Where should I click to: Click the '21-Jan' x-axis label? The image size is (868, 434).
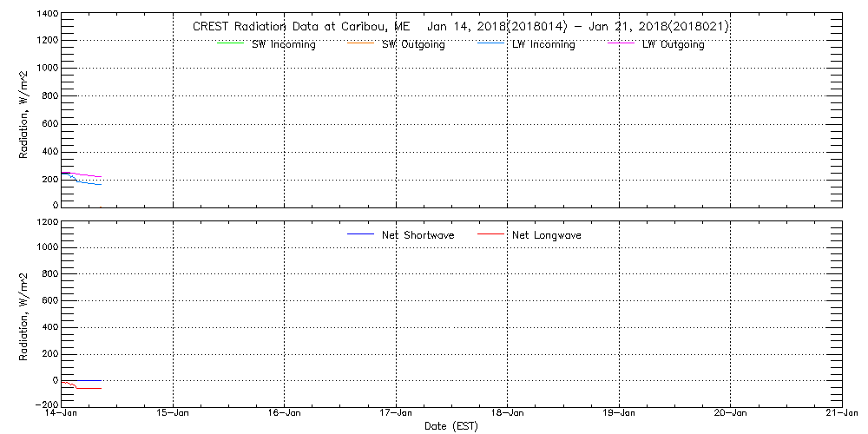click(841, 413)
